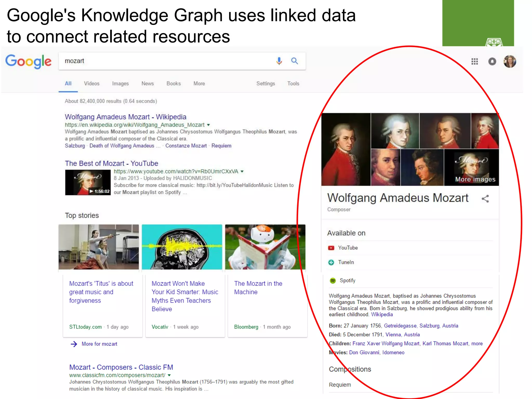Click more link in the Children field
This screenshot has height=399, width=532.
(477, 344)
